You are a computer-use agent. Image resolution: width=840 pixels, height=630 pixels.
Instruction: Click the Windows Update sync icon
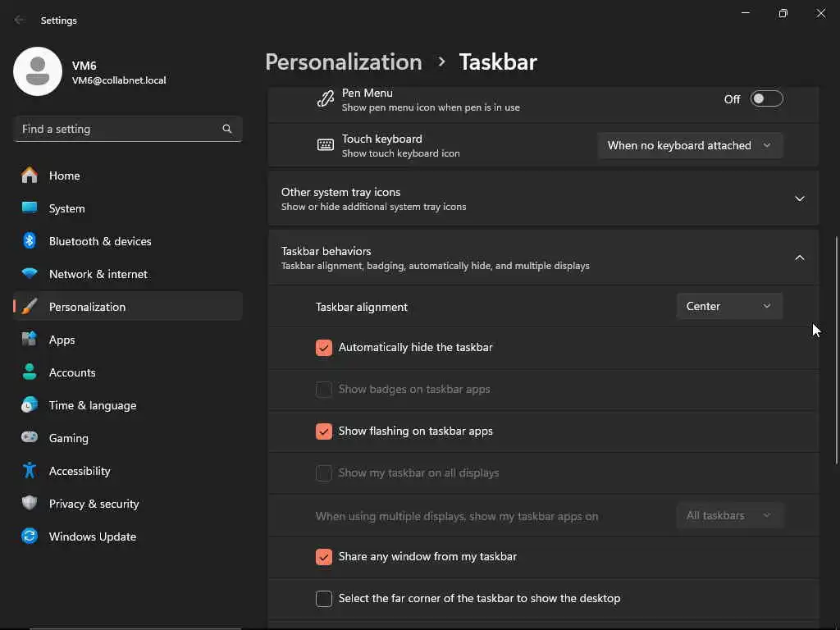(30, 536)
